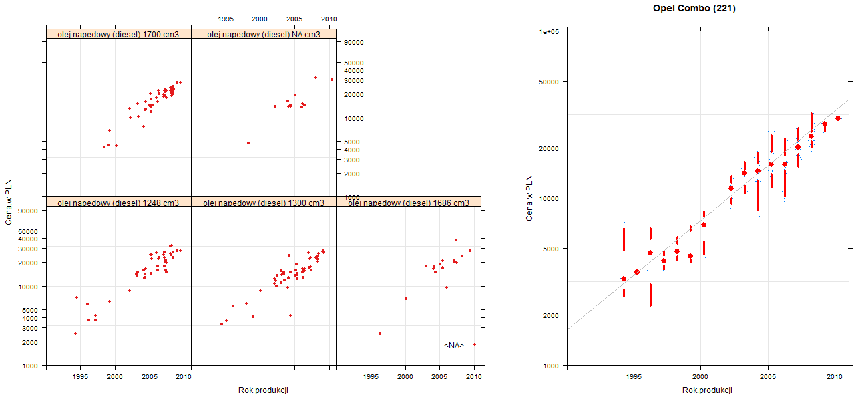Viewport: 868px width, 401px height.
Task: Select "2005" on the axis above the NA cm3 panel
Action: coord(294,19)
